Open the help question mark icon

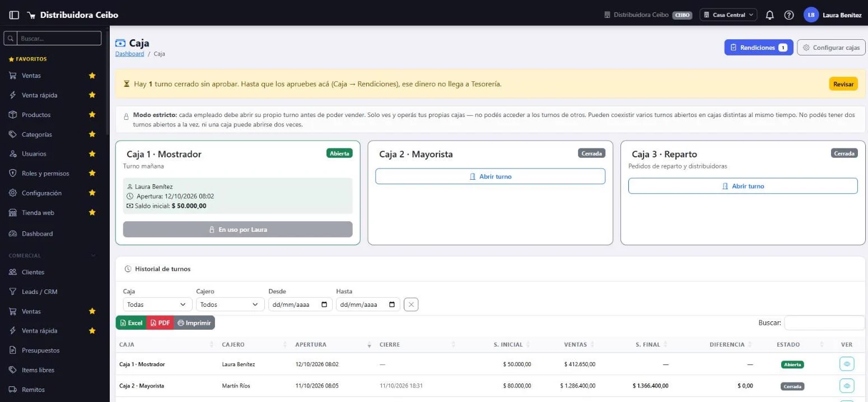(789, 15)
